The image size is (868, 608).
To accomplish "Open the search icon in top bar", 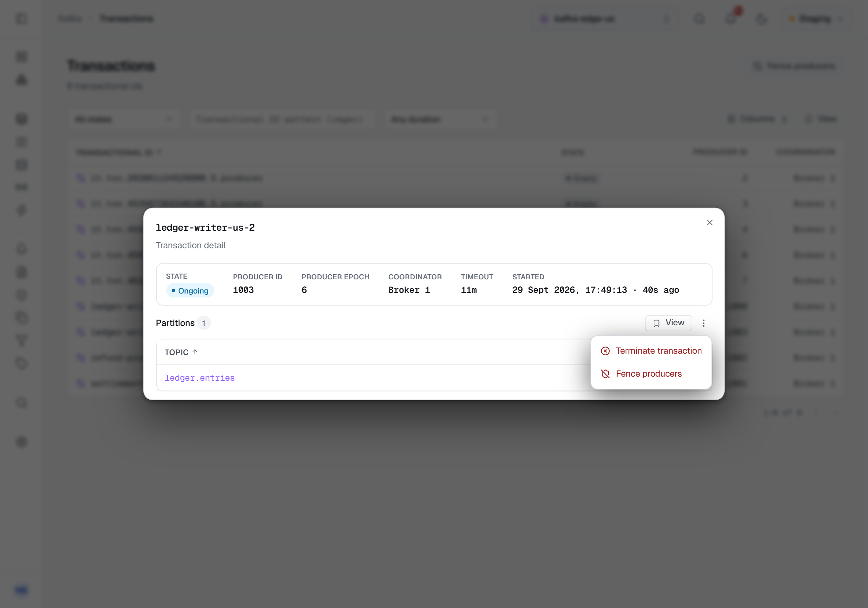I will coord(700,19).
